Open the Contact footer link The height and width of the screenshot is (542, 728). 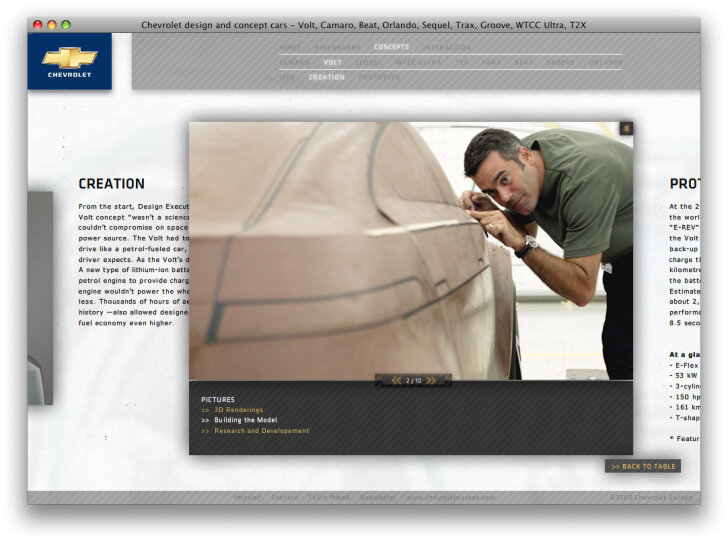pos(284,497)
